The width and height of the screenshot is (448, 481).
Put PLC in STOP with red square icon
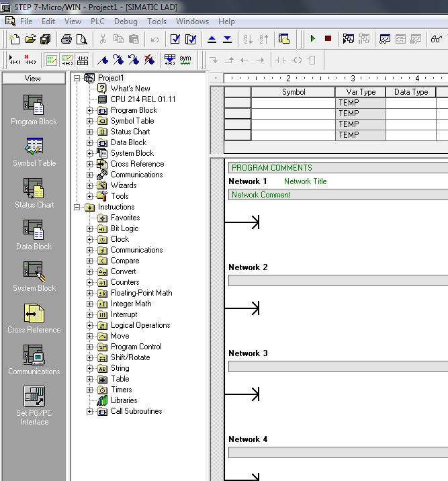pos(328,39)
